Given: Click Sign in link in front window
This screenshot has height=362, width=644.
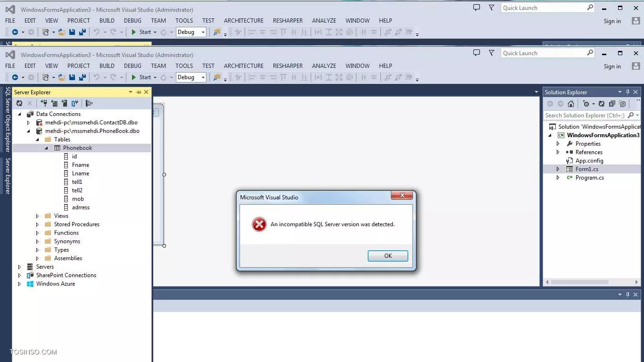Looking at the screenshot, I should coord(612,66).
